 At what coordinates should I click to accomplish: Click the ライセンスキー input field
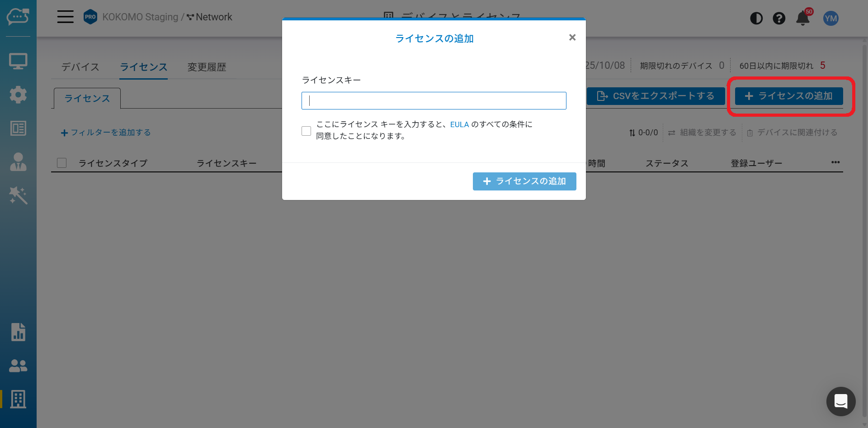click(x=434, y=100)
